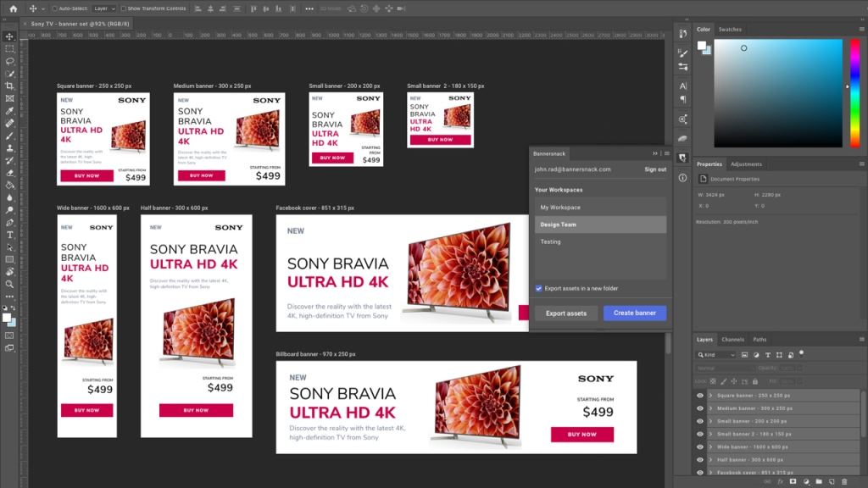Open the Kind layer filter dropdown
The width and height of the screenshot is (868, 488).
coord(716,355)
